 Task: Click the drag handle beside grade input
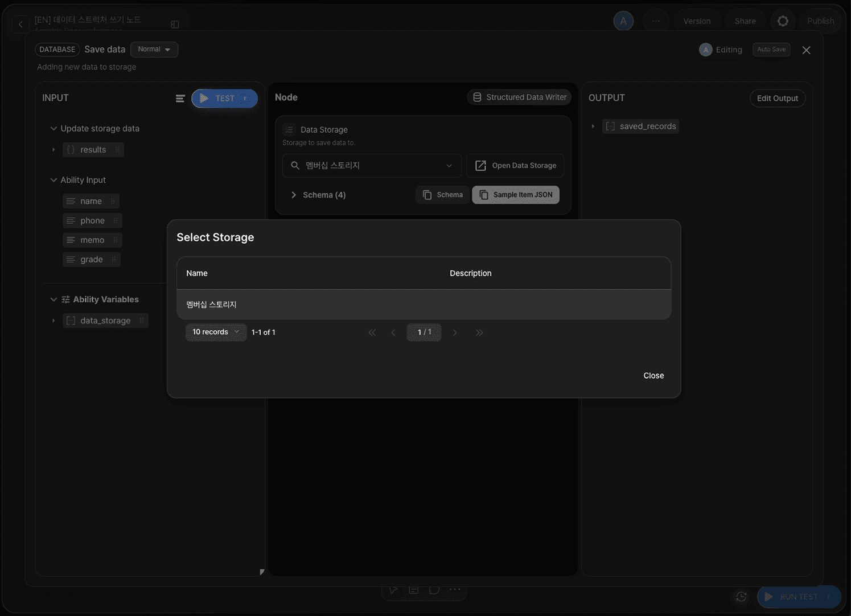click(x=114, y=259)
